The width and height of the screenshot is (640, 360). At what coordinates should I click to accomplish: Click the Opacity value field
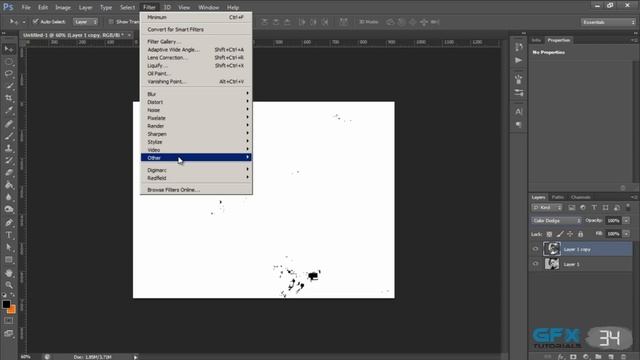pyautogui.click(x=613, y=220)
